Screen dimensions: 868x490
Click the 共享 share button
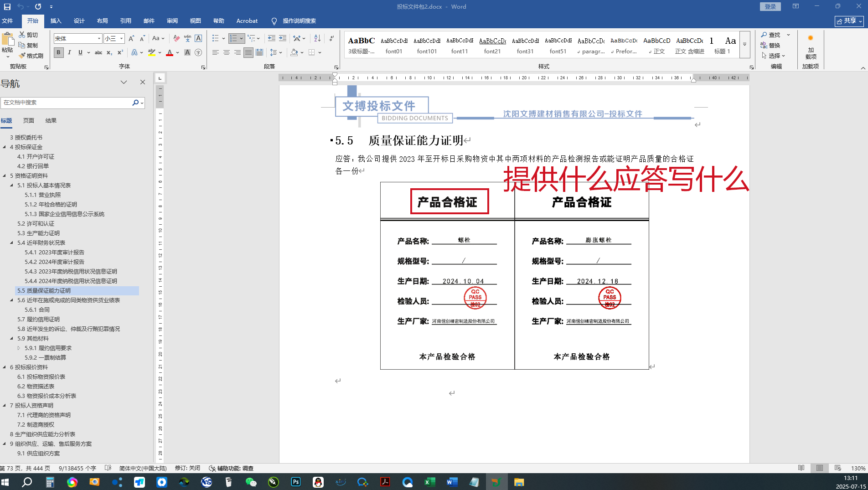[x=849, y=21]
